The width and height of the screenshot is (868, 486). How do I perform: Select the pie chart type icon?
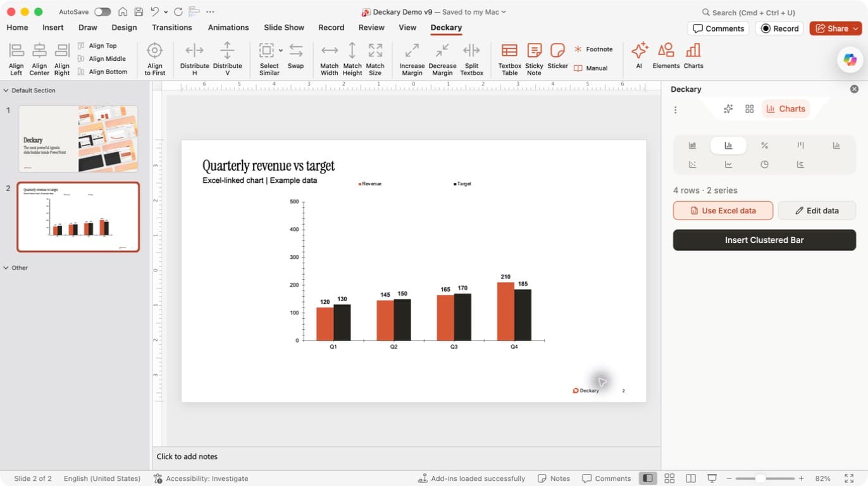point(764,165)
